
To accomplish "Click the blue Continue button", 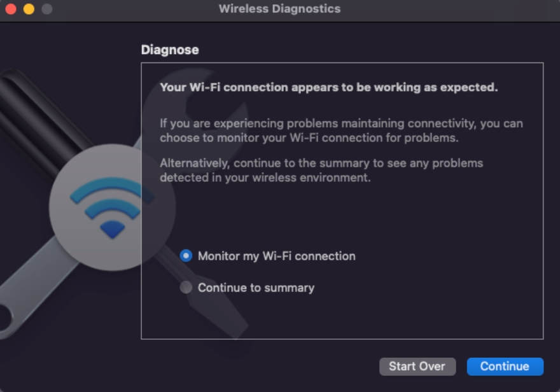I will (x=505, y=367).
